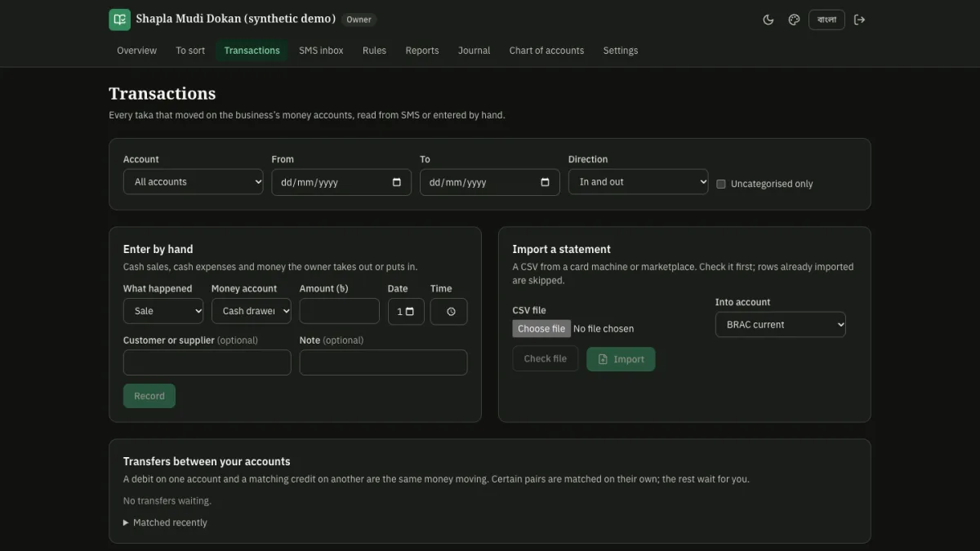Click the Note input field

384,362
